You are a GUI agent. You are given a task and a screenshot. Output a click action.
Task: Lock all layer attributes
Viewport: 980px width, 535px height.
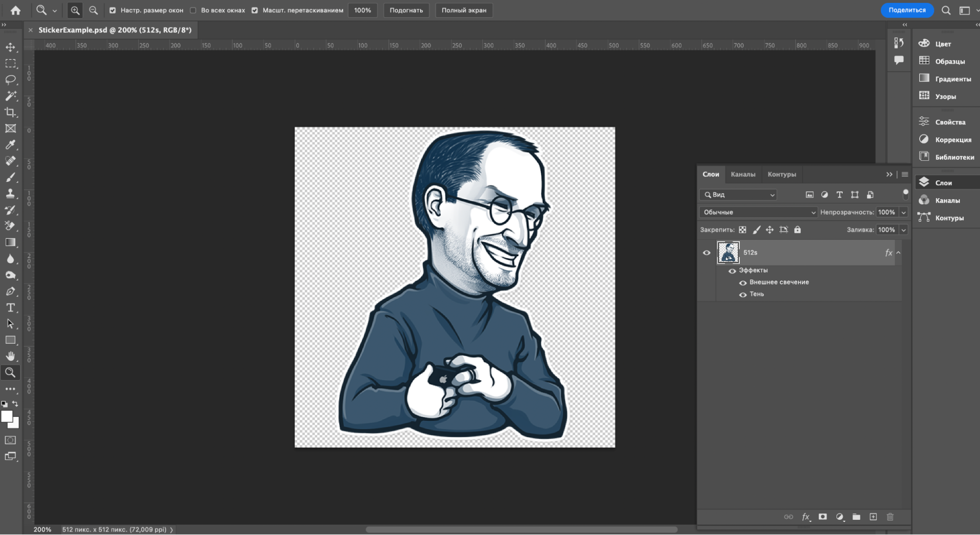798,229
